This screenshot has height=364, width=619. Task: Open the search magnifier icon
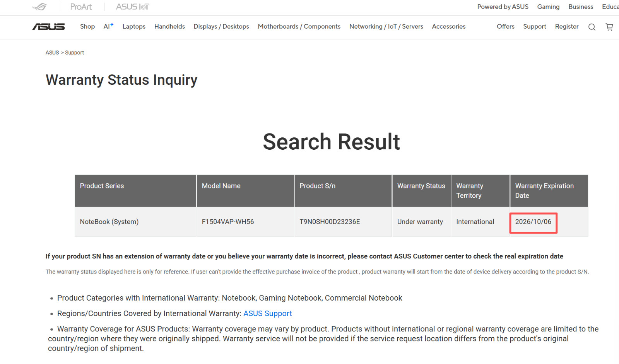pos(592,27)
